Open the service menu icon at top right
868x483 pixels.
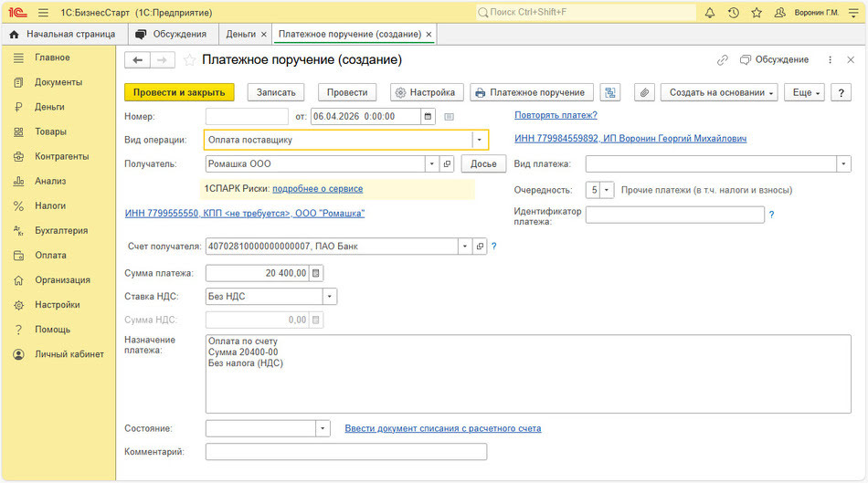tap(853, 12)
